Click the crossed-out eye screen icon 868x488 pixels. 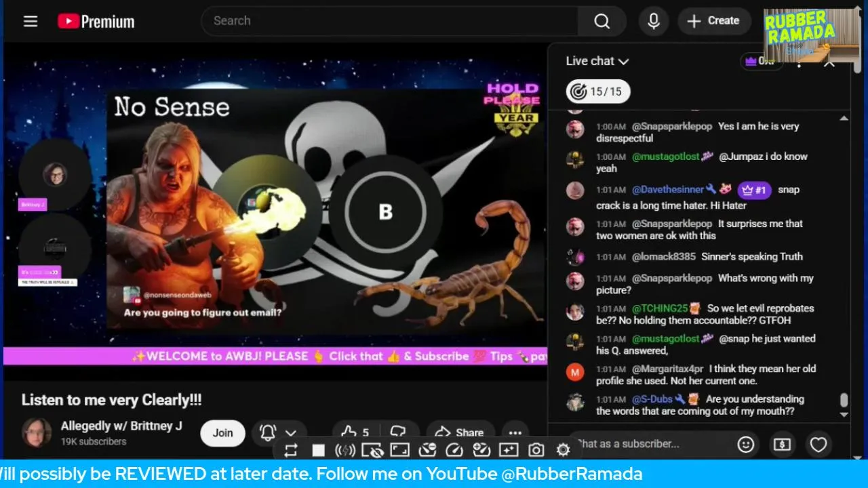click(372, 450)
